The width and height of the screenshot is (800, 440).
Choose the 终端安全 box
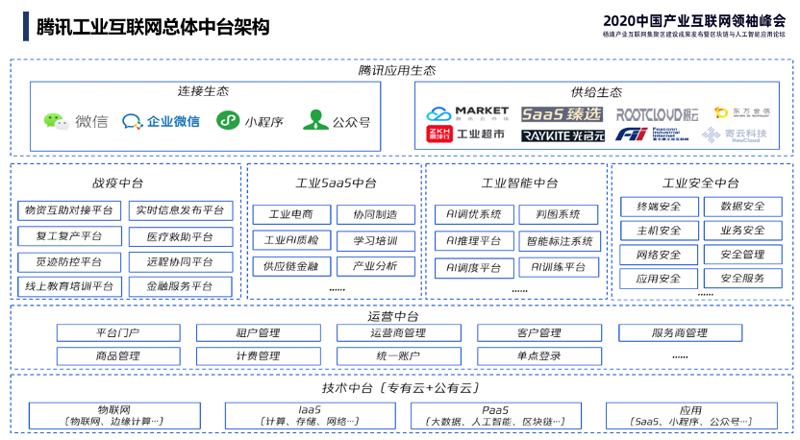point(659,207)
